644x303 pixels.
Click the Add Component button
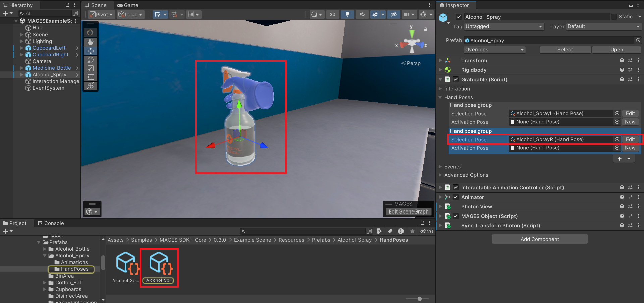540,239
